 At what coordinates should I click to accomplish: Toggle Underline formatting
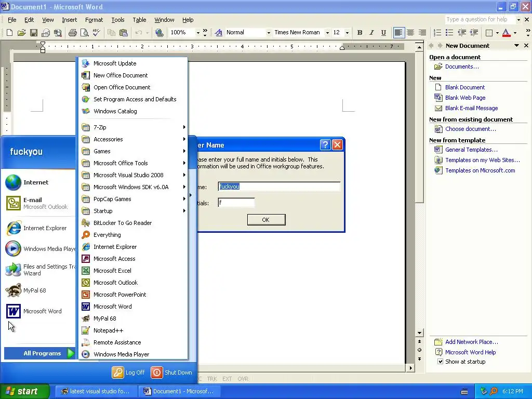(x=383, y=33)
